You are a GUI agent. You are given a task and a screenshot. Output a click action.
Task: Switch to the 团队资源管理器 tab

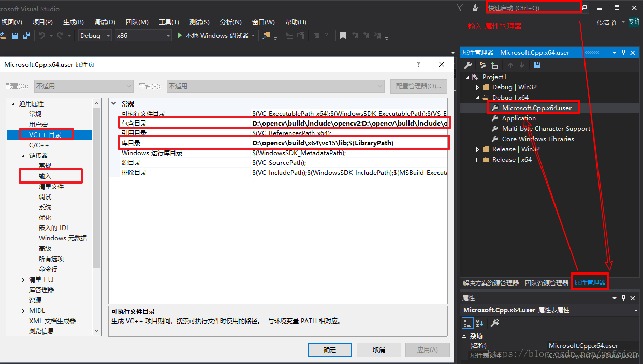(547, 283)
